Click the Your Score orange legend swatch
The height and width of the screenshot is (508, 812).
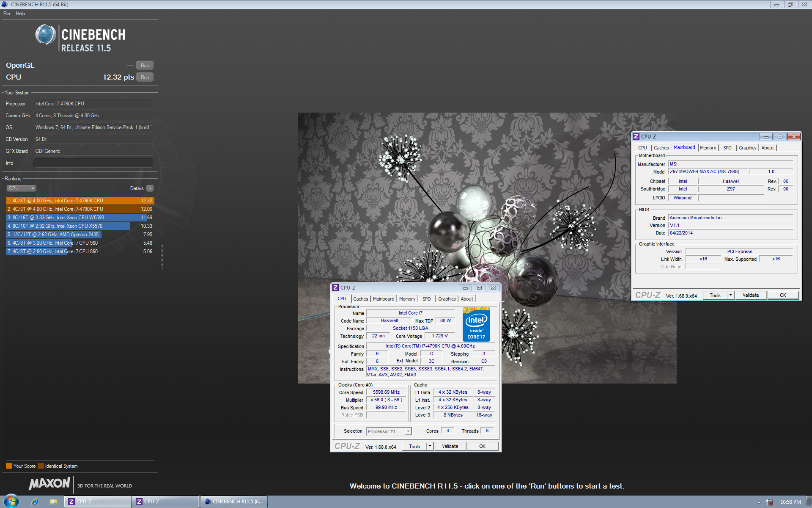[x=9, y=466]
